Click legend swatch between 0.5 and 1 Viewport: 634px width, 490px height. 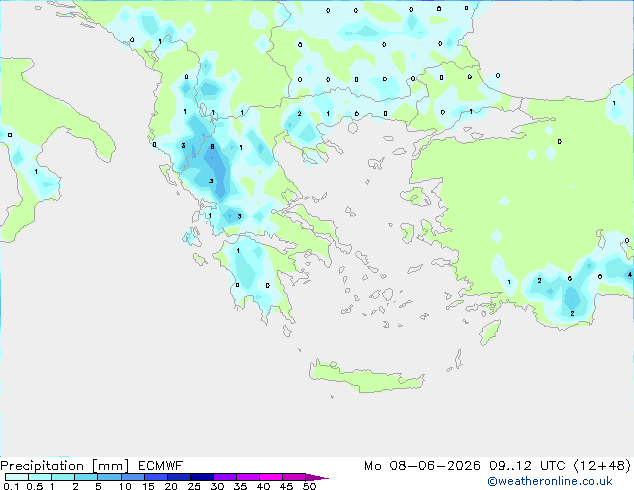click(40, 477)
